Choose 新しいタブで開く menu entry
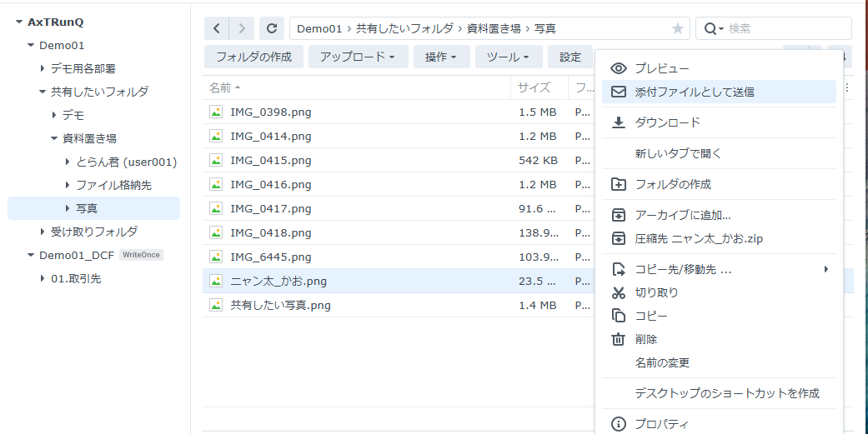The width and height of the screenshot is (868, 434). [x=719, y=154]
